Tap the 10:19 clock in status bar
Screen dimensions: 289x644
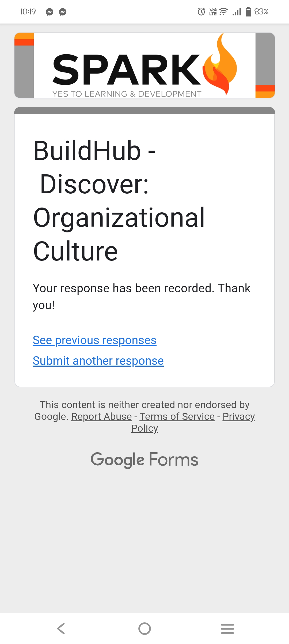coord(28,12)
